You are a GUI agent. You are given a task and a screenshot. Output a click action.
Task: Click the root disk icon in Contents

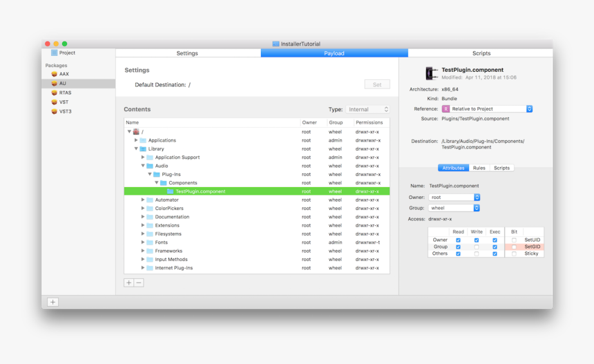(x=136, y=132)
